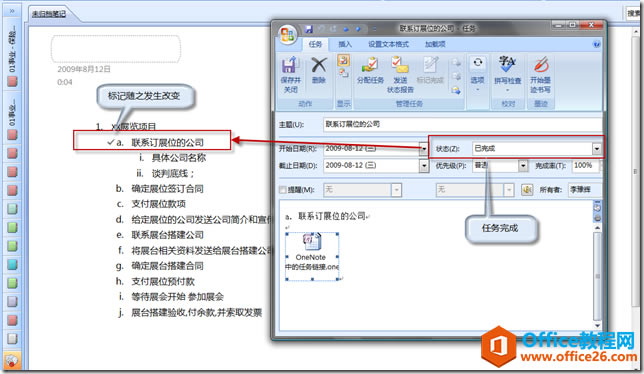The width and height of the screenshot is (644, 374).
Task: Click the 选项 options button
Action: coord(477,74)
